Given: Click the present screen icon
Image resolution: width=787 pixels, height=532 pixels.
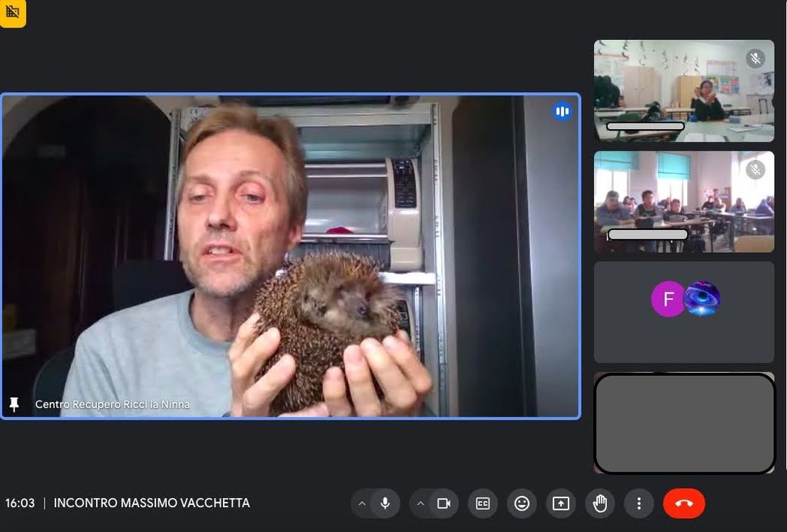Looking at the screenshot, I should point(561,504).
